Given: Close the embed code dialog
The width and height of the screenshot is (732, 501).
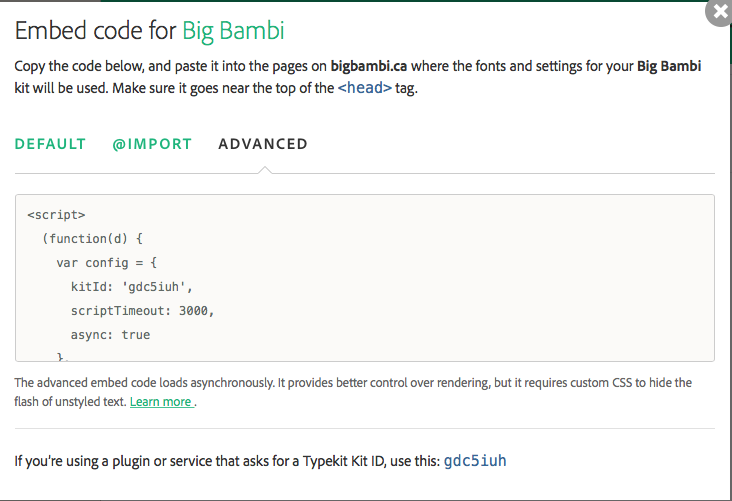Looking at the screenshot, I should [720, 12].
